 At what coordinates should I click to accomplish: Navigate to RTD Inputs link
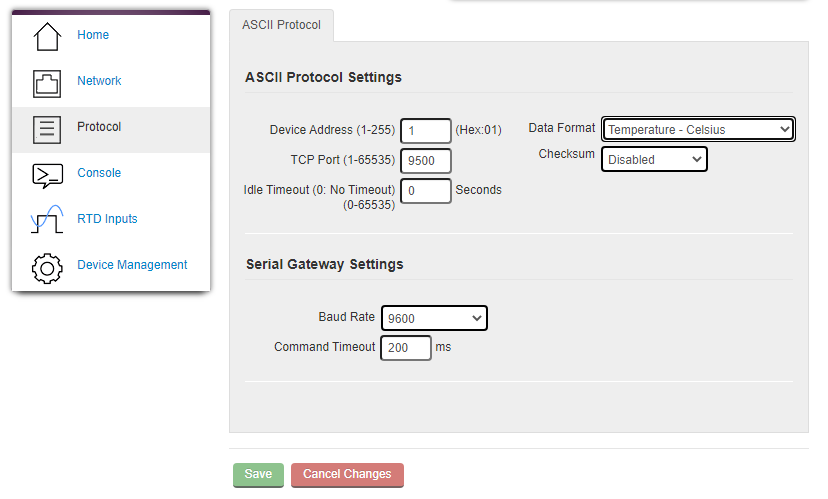(107, 219)
